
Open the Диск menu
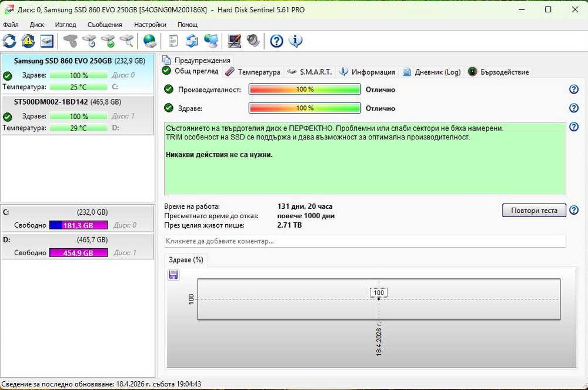coord(36,25)
